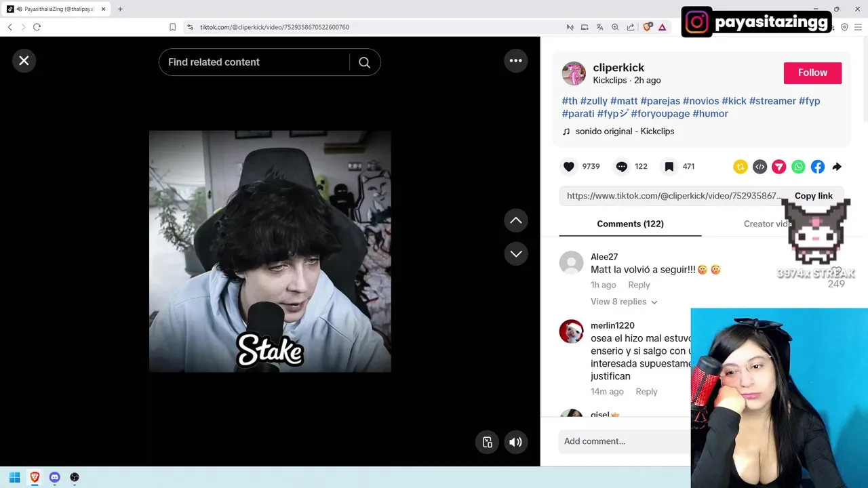This screenshot has height=488, width=868.
Task: Open the cliperkick username link
Action: tap(618, 68)
